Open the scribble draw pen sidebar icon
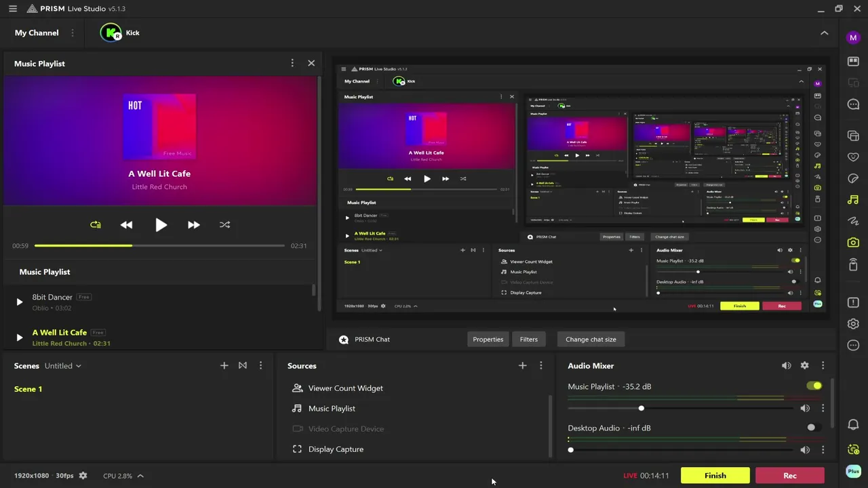Screen dimensions: 868x488 coord(853,221)
